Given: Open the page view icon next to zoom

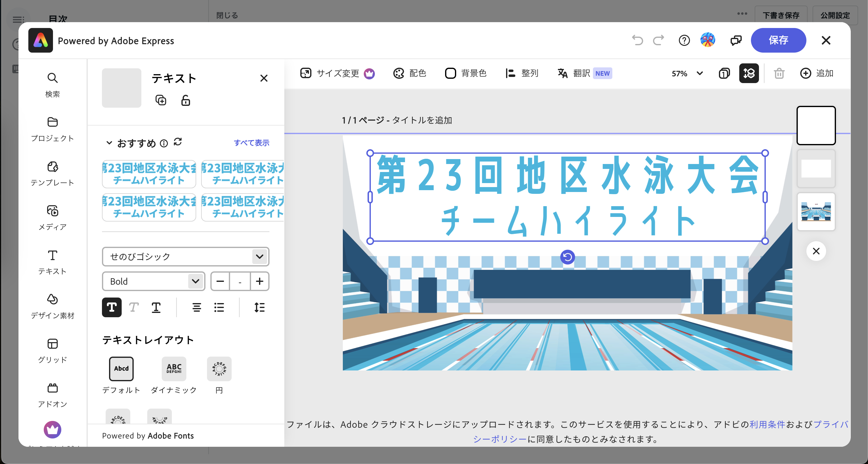Looking at the screenshot, I should tap(724, 73).
